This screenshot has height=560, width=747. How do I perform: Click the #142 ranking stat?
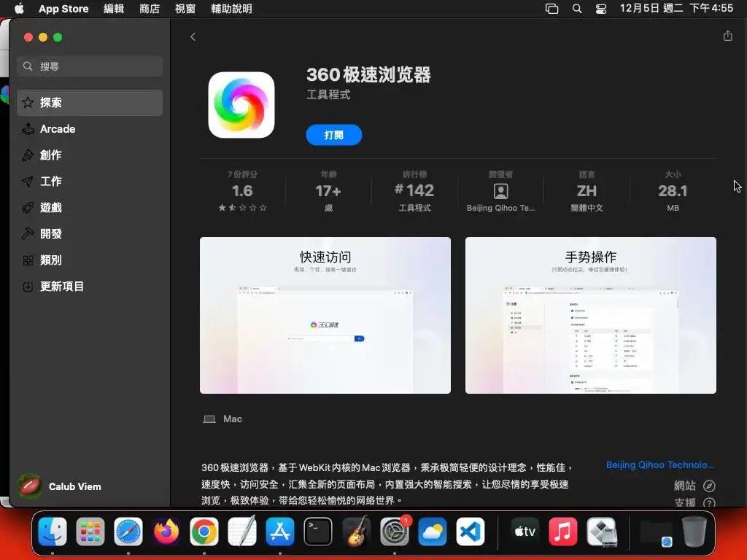click(x=414, y=191)
